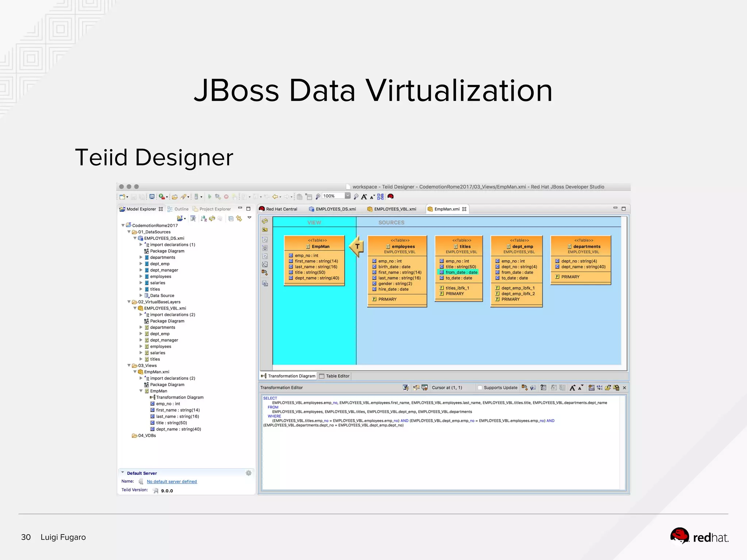The image size is (747, 560).
Task: Collapse the 03_Views folder
Action: click(x=129, y=365)
